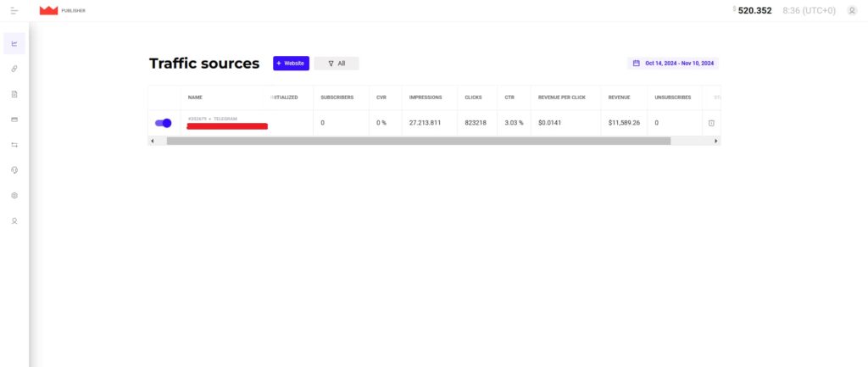Delete the Telegram traffic source row

click(711, 123)
